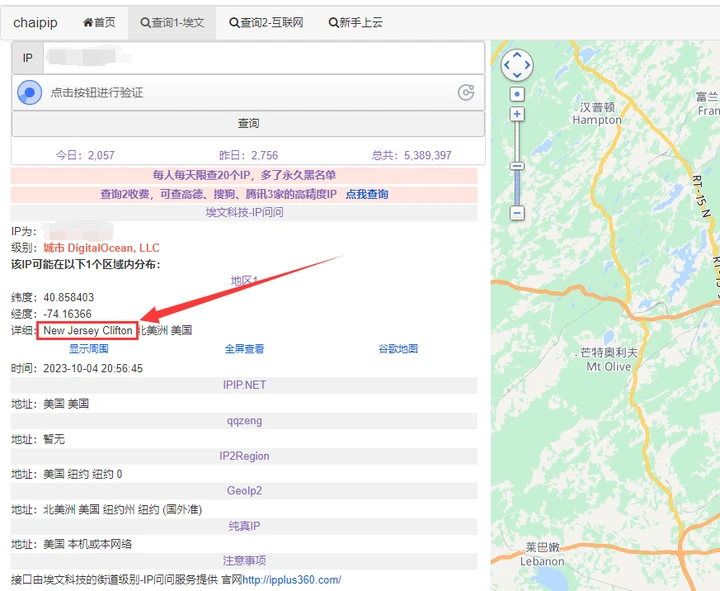Open the 新手上云 menu item
Screen dimensions: 720x591
[356, 23]
